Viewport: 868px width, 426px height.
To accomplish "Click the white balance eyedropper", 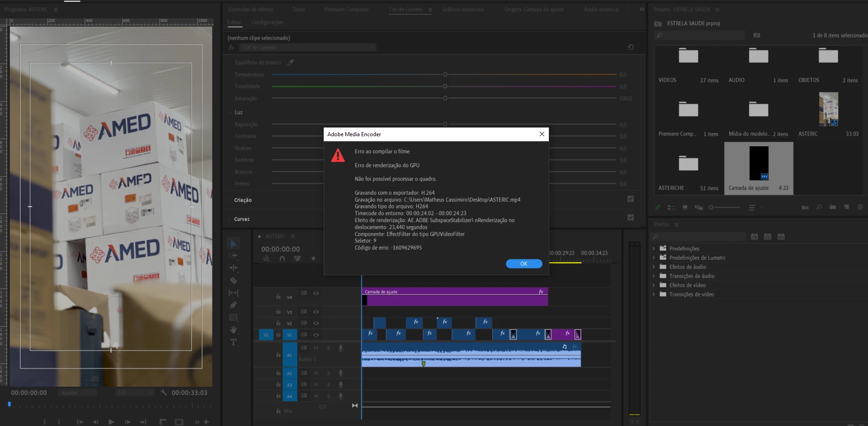I will [x=290, y=62].
